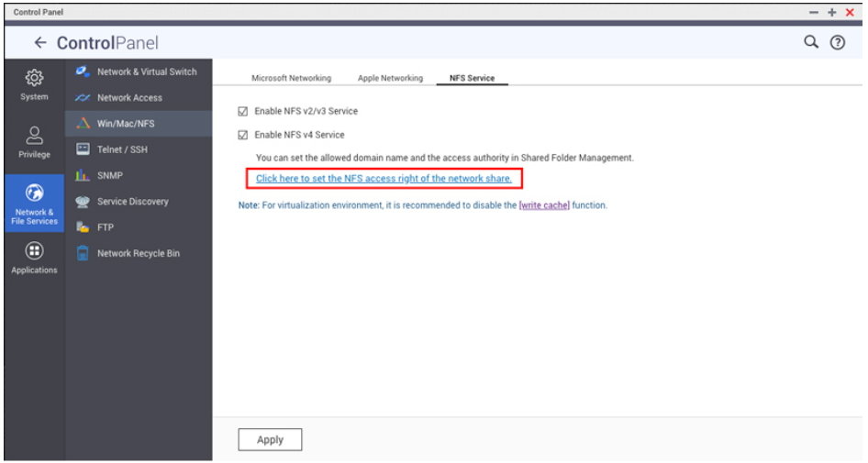
Task: Click the NFS access right link
Action: coord(384,179)
